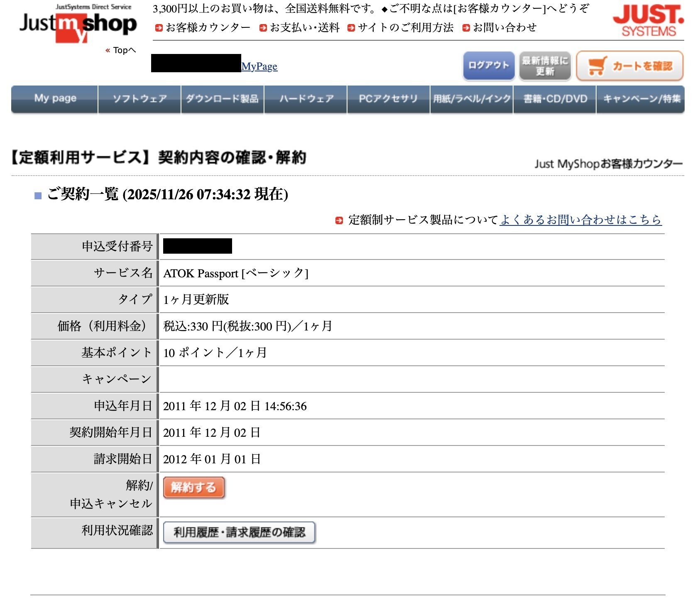Image resolution: width=700 pixels, height=602 pixels.
Task: Click the ログアウト button to log out
Action: tap(488, 65)
